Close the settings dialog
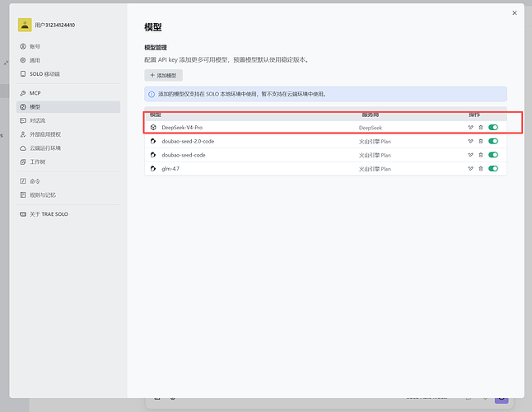The height and width of the screenshot is (412, 532). [x=515, y=13]
